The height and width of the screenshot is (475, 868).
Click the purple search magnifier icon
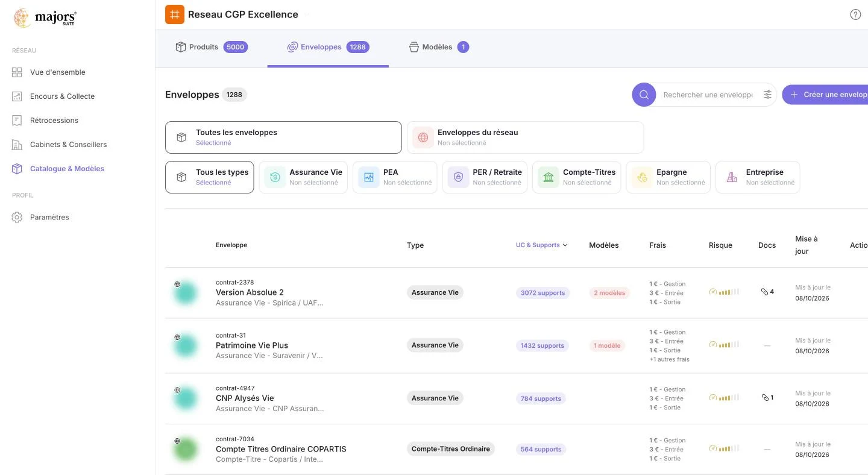(x=644, y=95)
